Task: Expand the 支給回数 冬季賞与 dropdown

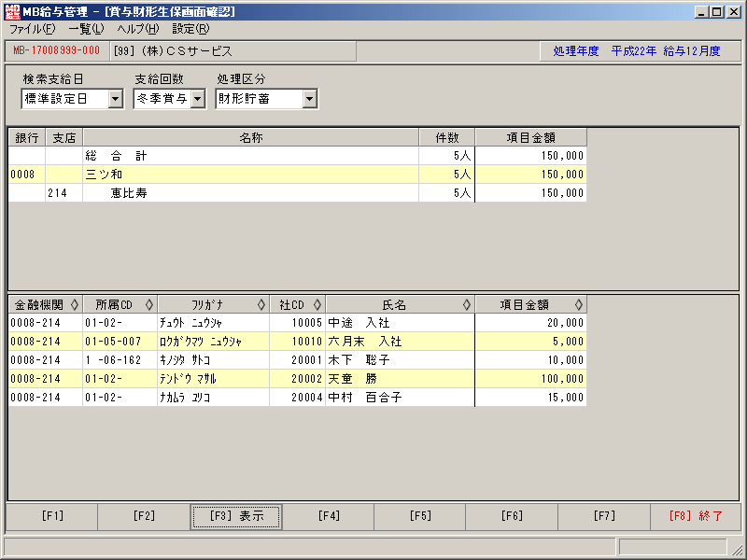Action: [198, 99]
